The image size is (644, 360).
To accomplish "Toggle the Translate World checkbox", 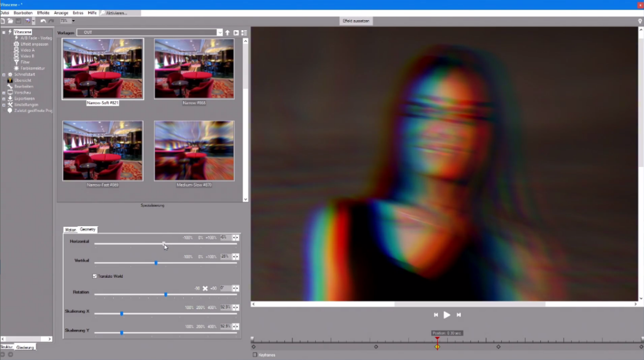I will click(95, 276).
